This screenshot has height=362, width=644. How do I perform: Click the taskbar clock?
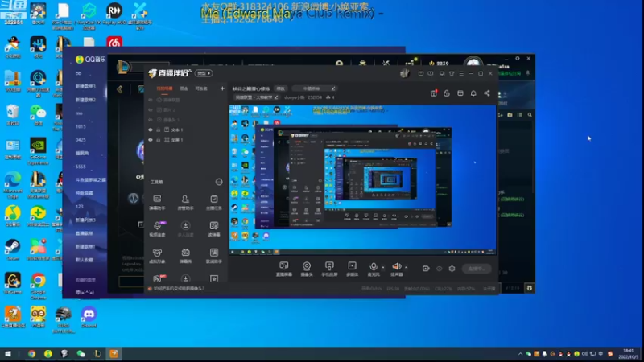pos(629,353)
